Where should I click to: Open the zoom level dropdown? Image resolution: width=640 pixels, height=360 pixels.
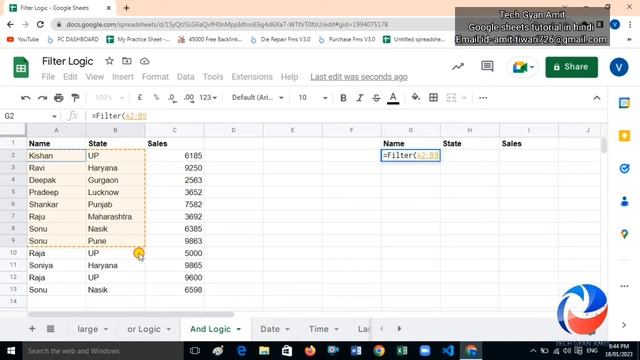(109, 98)
